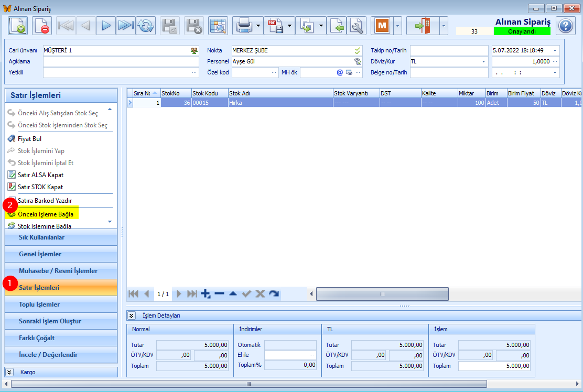Refresh the record with the circular arrows icon
Image resolution: width=583 pixels, height=392 pixels.
pos(146,26)
